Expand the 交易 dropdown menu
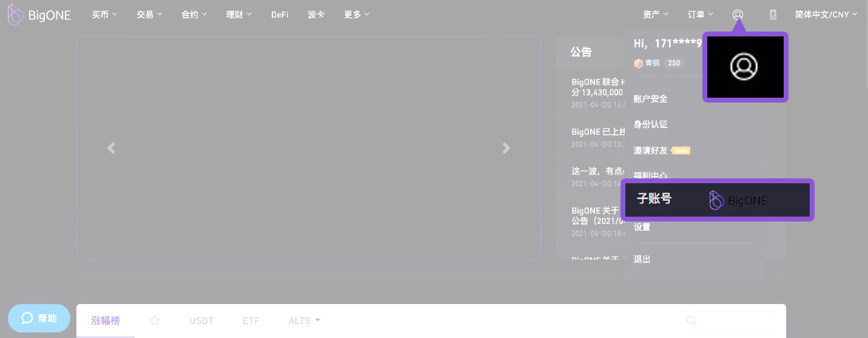Screen dimensions: 868x338 click(x=149, y=15)
